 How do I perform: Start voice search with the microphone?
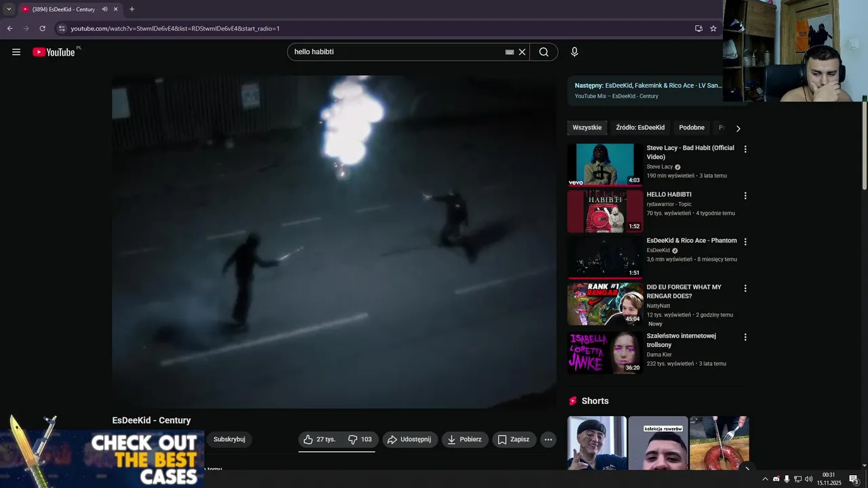574,52
